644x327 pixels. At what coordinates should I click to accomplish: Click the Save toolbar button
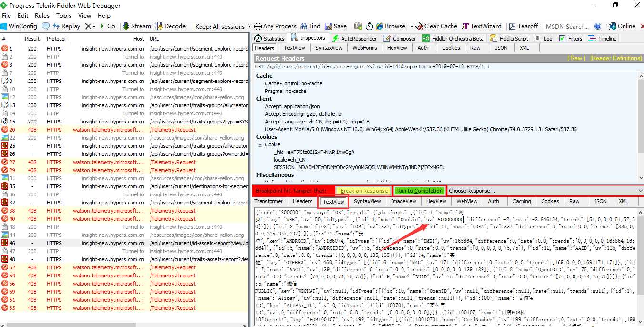336,26
